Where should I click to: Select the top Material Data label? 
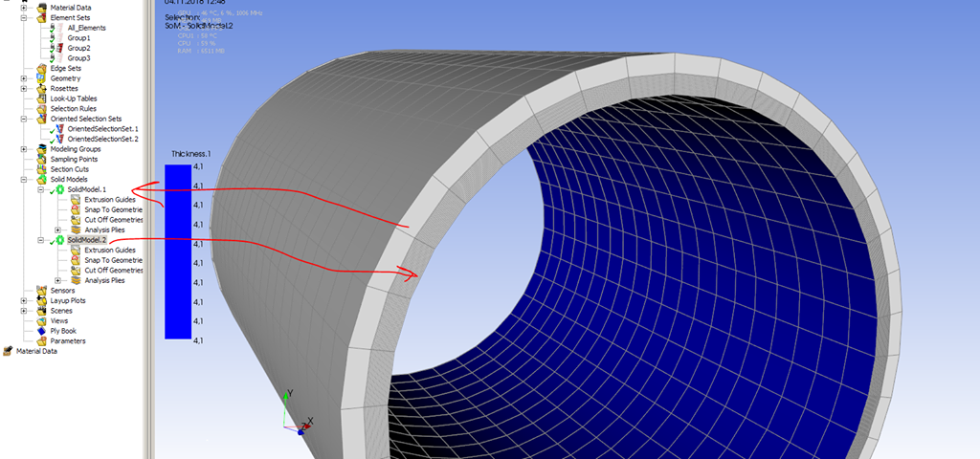(70, 8)
